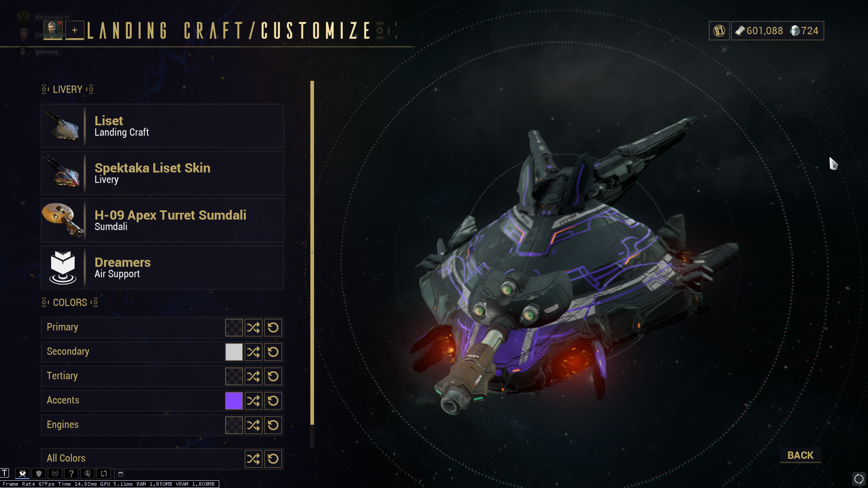
Task: Open the clan shield chat tab
Action: click(x=39, y=474)
